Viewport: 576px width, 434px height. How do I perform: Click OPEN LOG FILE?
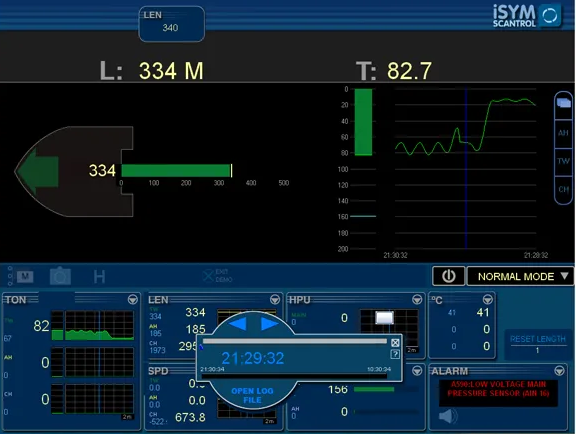(x=252, y=395)
